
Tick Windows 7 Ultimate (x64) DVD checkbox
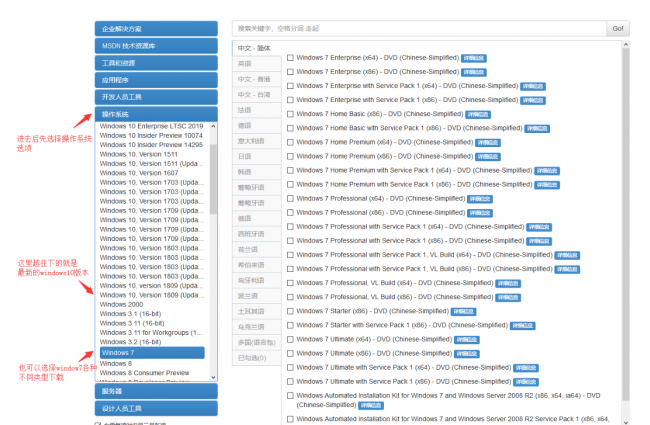[290, 340]
